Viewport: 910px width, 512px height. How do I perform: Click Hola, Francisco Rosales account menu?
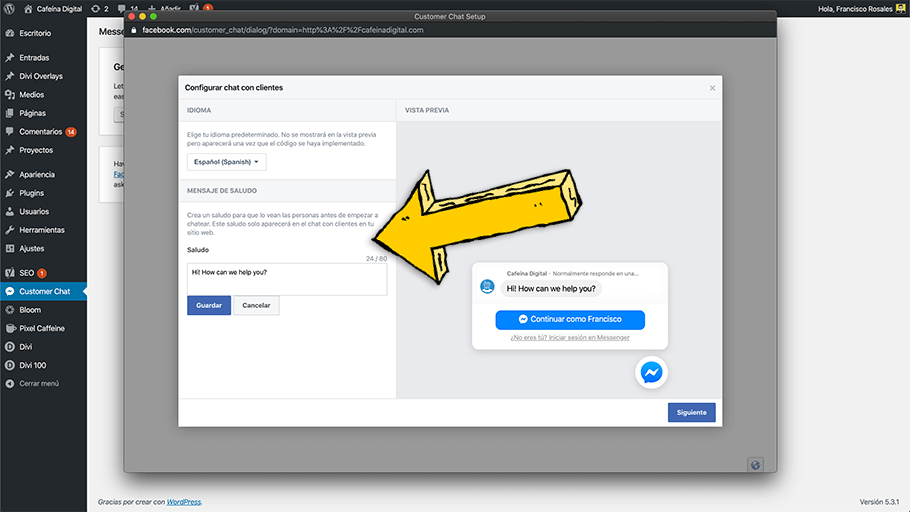click(855, 9)
